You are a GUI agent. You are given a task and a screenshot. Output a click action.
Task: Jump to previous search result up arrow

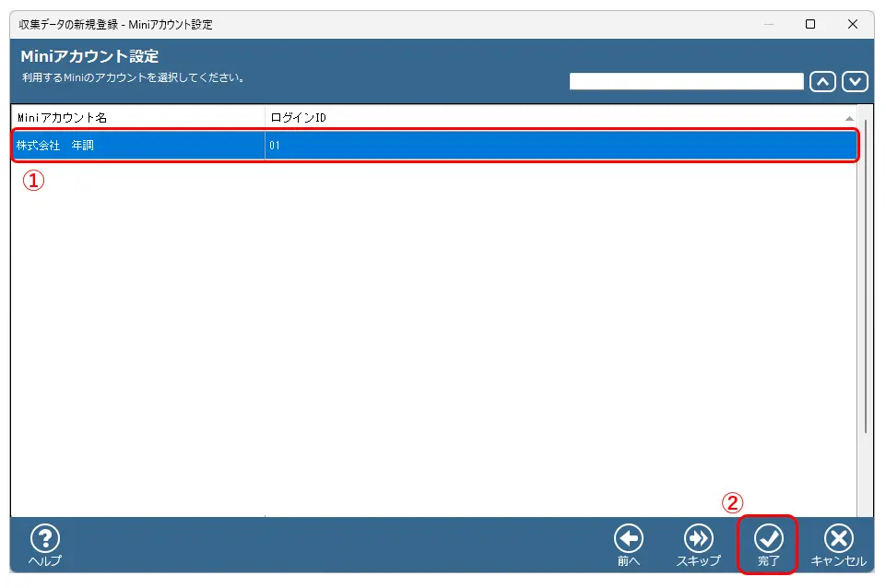point(822,82)
